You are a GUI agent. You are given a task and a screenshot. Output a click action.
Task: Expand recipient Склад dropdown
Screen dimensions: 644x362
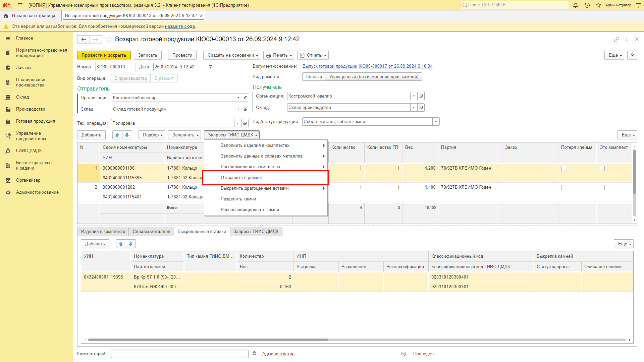coord(414,108)
